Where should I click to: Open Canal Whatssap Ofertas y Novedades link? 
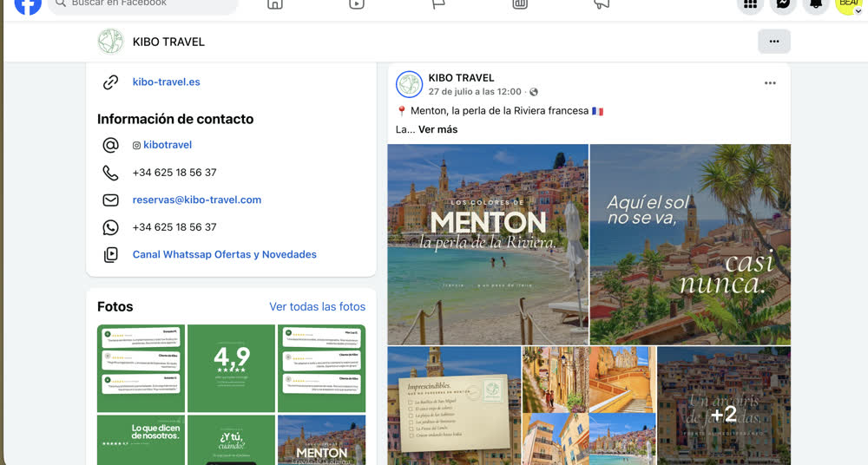[224, 255]
